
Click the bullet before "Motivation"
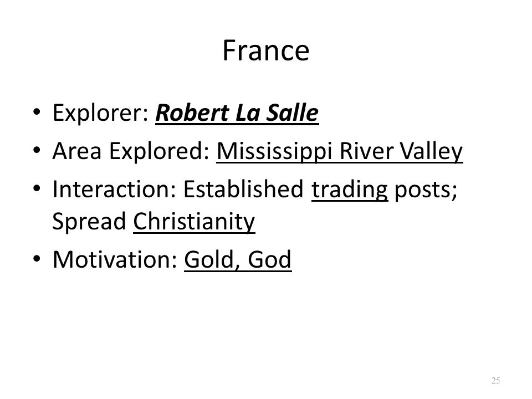37,259
